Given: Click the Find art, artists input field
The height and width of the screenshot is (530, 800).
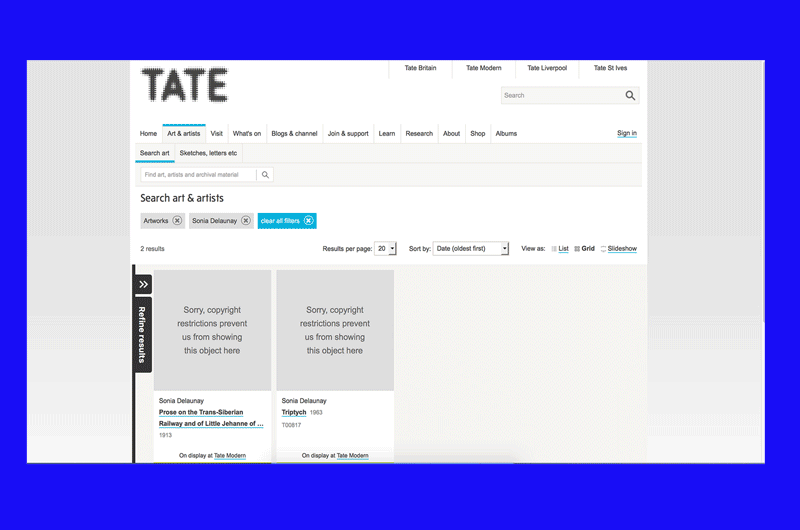Looking at the screenshot, I should (x=199, y=175).
